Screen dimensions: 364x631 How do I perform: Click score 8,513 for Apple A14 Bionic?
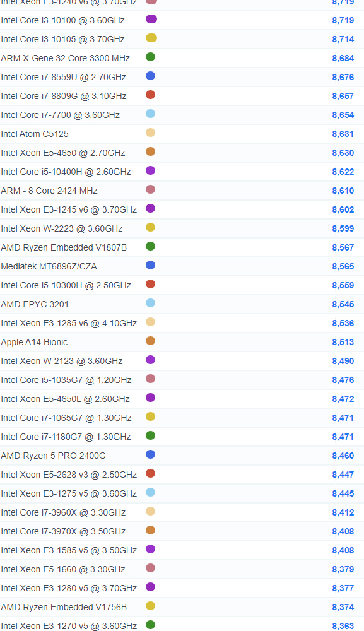[343, 342]
